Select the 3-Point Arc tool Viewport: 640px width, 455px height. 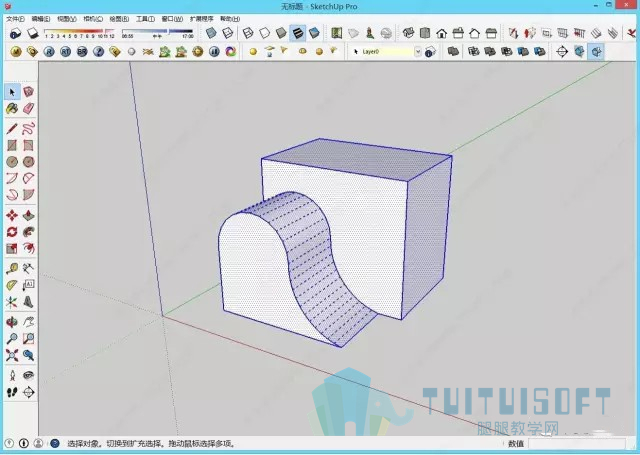[x=12, y=195]
